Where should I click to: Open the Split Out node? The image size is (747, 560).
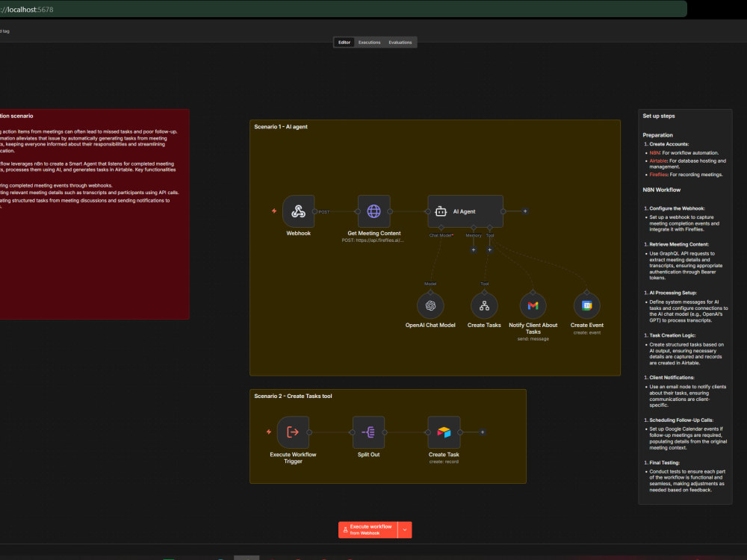(368, 432)
